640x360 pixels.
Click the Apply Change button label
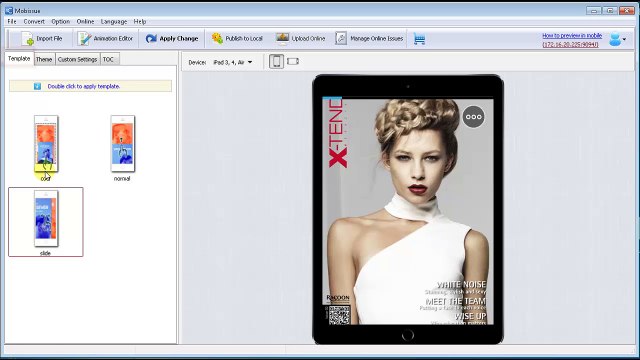point(179,38)
